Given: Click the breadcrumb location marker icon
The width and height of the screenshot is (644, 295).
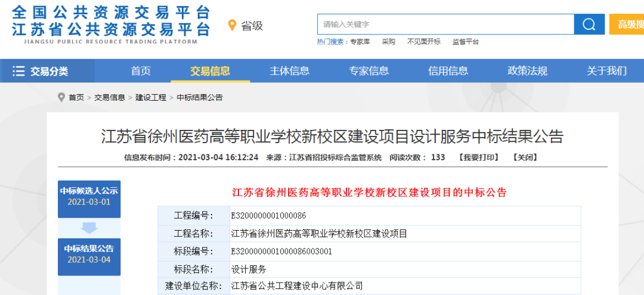Looking at the screenshot, I should click(x=61, y=98).
